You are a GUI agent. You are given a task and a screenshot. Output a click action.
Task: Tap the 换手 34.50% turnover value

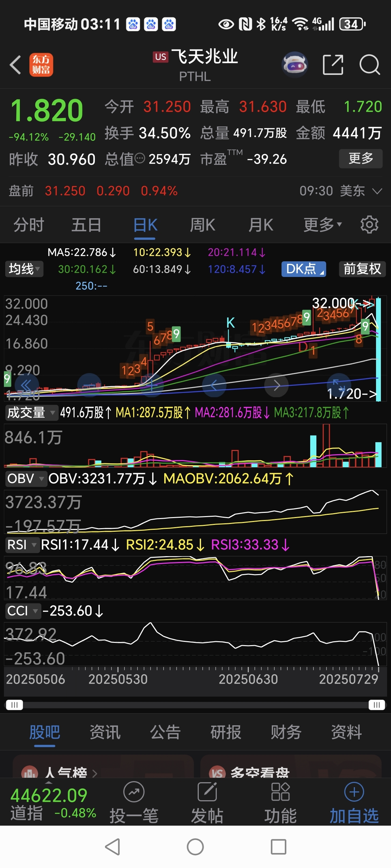click(147, 133)
